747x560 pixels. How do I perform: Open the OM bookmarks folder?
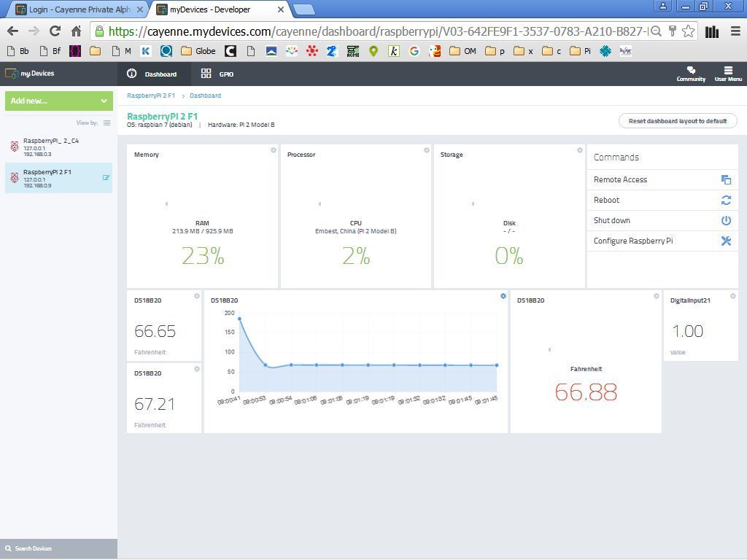(462, 51)
